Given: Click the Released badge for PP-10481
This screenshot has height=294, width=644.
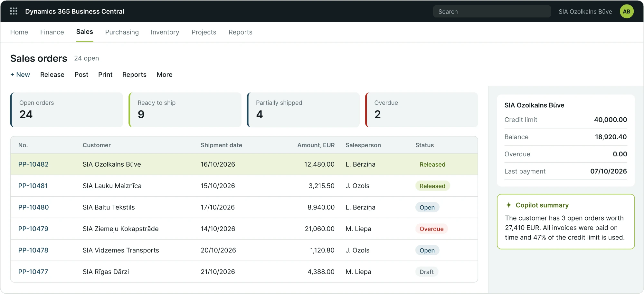Looking at the screenshot, I should click(x=432, y=186).
